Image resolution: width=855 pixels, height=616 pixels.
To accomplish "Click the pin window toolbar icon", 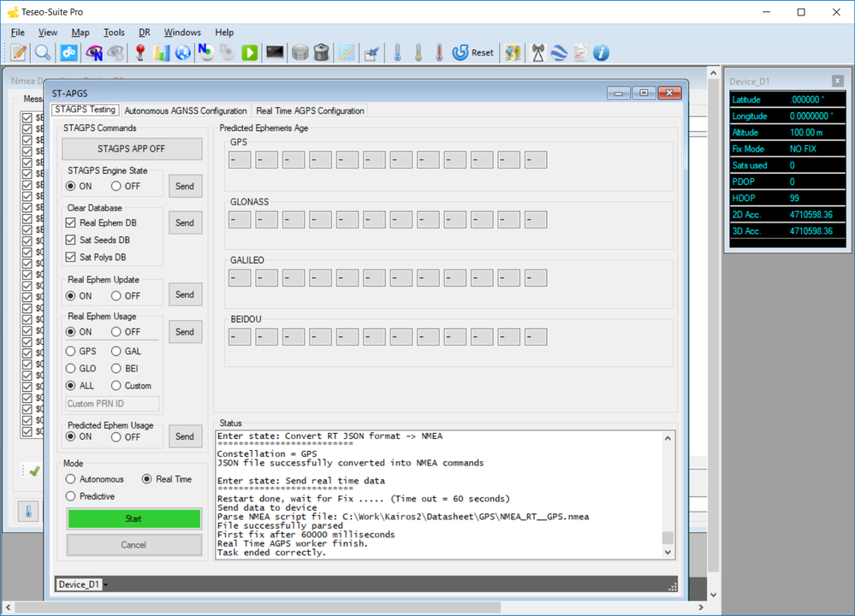I will [371, 53].
